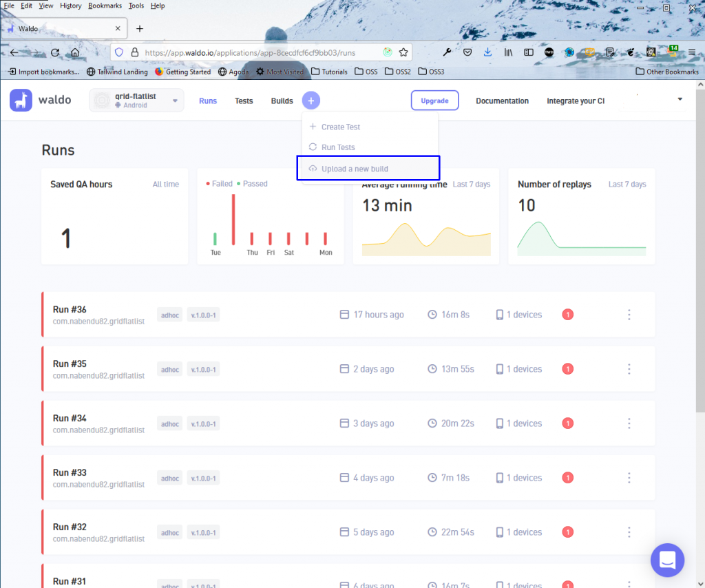Reload the page with the refresh icon
Image resolution: width=705 pixels, height=588 pixels.
click(x=55, y=52)
